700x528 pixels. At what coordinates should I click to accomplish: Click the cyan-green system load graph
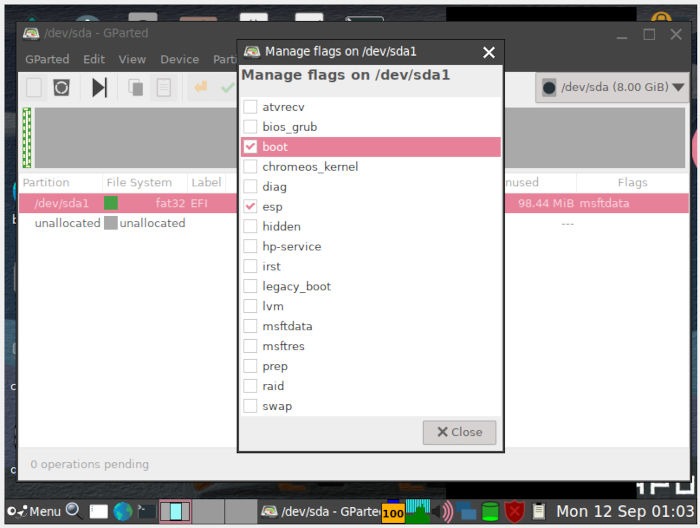(418, 511)
